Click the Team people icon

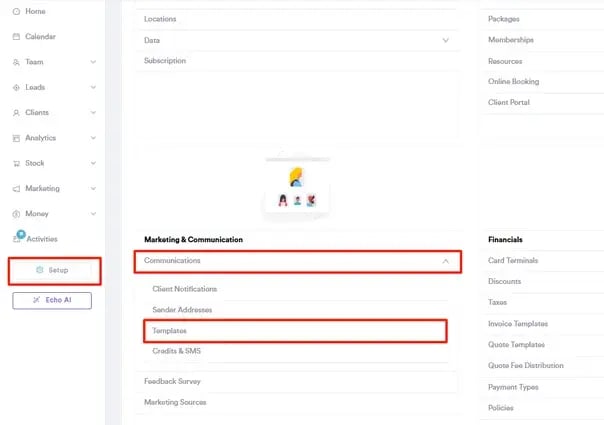pos(16,62)
